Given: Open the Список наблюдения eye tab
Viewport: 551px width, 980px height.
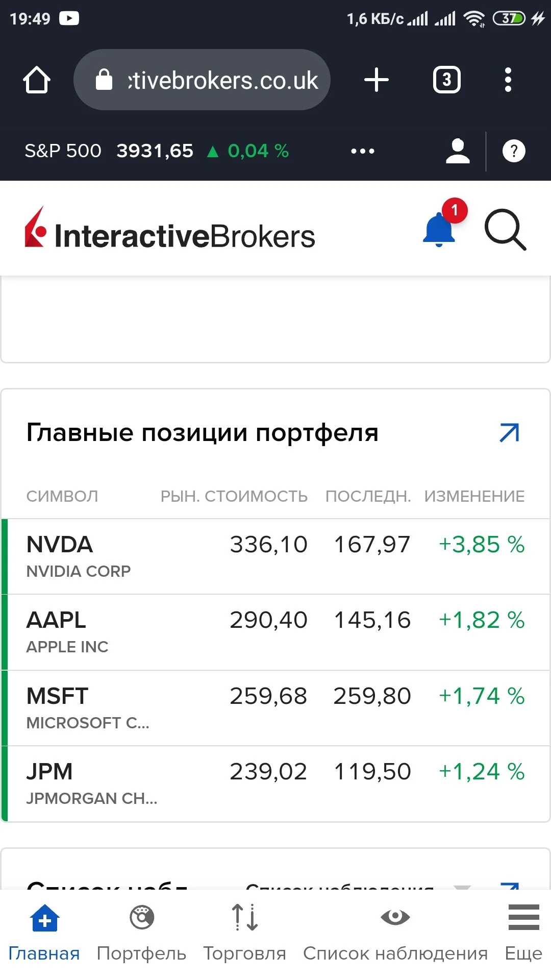Looking at the screenshot, I should click(395, 933).
